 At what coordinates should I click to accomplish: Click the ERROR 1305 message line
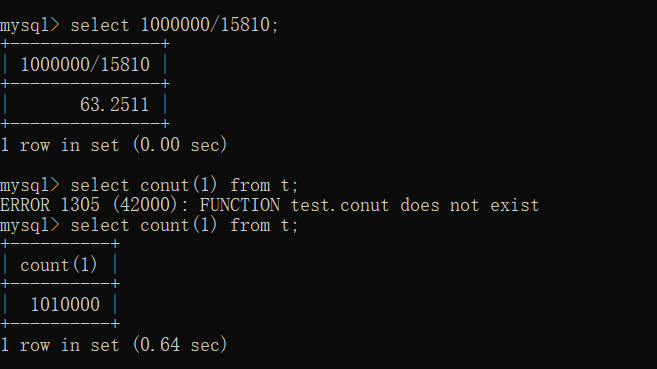pyautogui.click(x=269, y=205)
